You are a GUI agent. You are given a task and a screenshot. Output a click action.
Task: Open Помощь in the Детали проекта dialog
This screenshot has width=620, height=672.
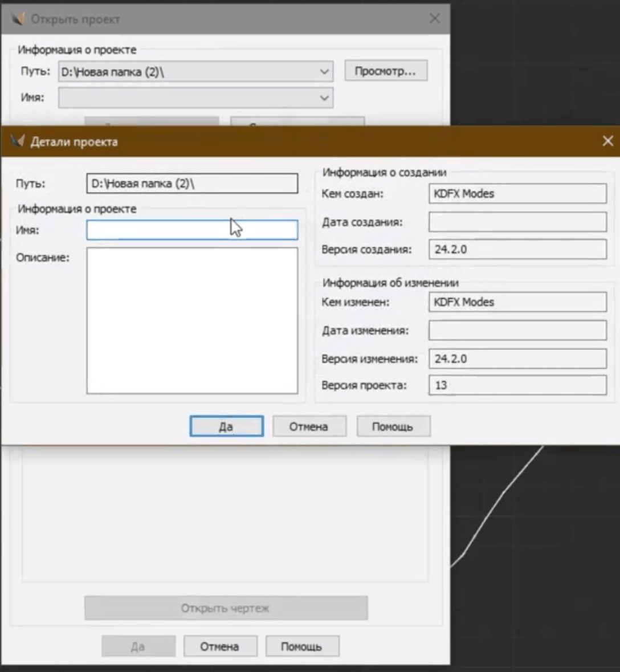[393, 426]
